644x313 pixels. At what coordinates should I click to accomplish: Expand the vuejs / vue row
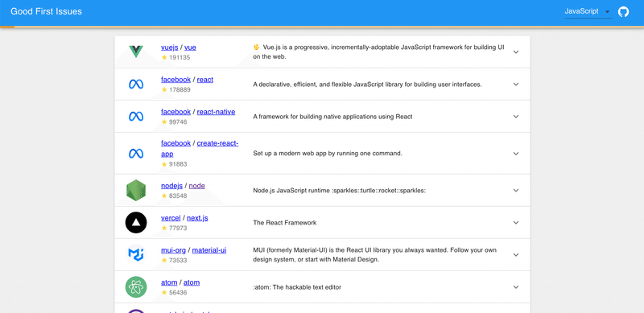pyautogui.click(x=516, y=52)
